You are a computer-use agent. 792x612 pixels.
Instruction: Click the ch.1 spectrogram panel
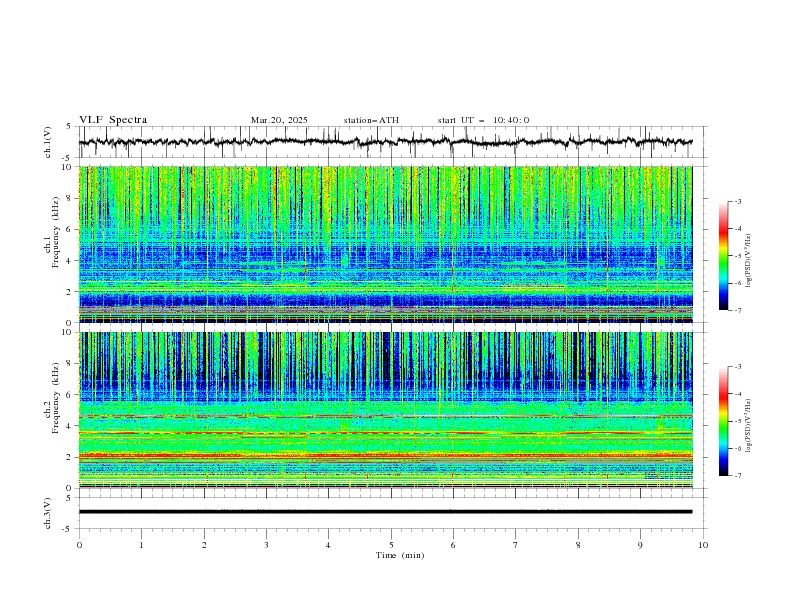386,244
